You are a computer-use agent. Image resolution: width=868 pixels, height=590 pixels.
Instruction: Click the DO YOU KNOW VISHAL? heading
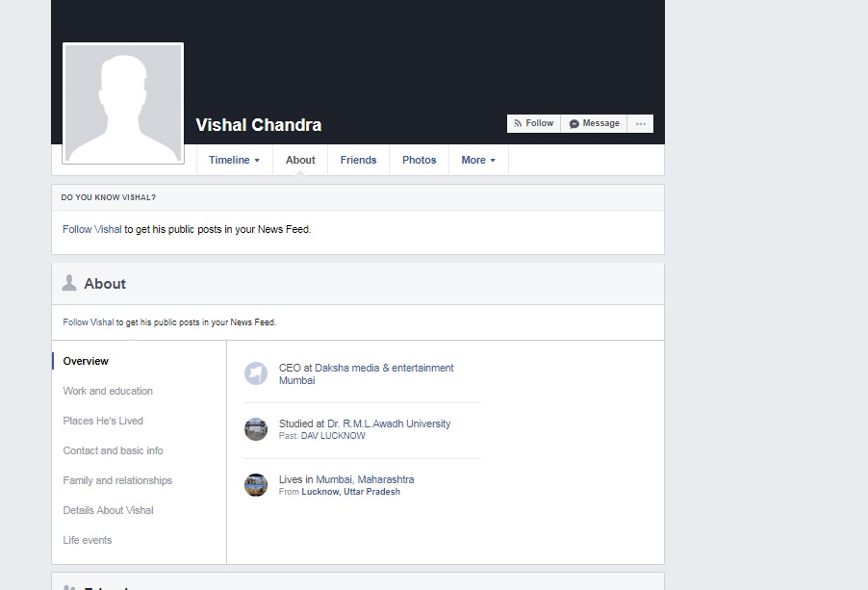109,197
